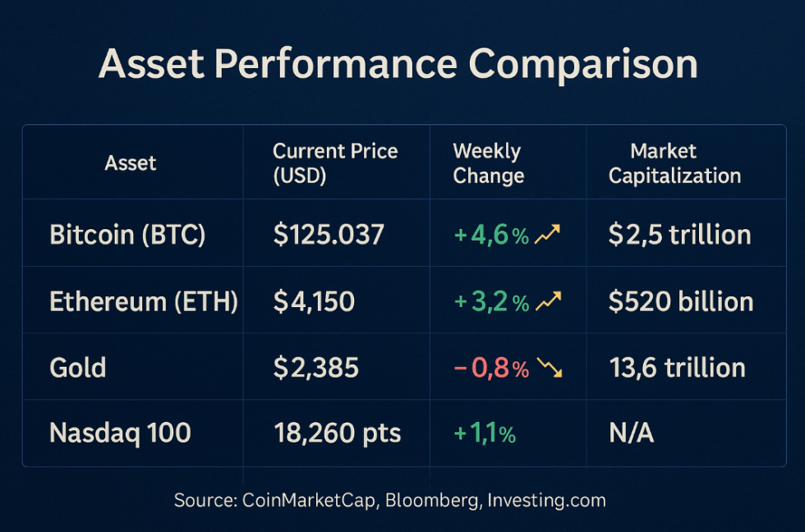Screen dimensions: 805x532
Task: Click the downward trend arrow in Gold row
Action: [x=549, y=369]
